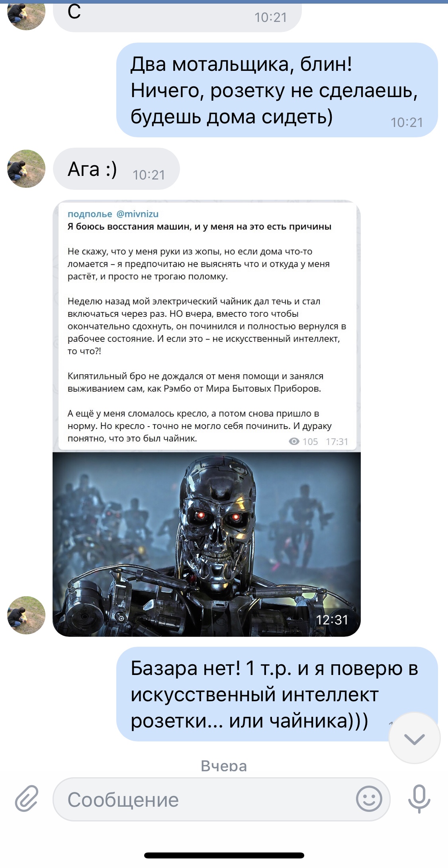Open the Terminator robot image
This screenshot has width=448, height=868.
click(x=207, y=544)
